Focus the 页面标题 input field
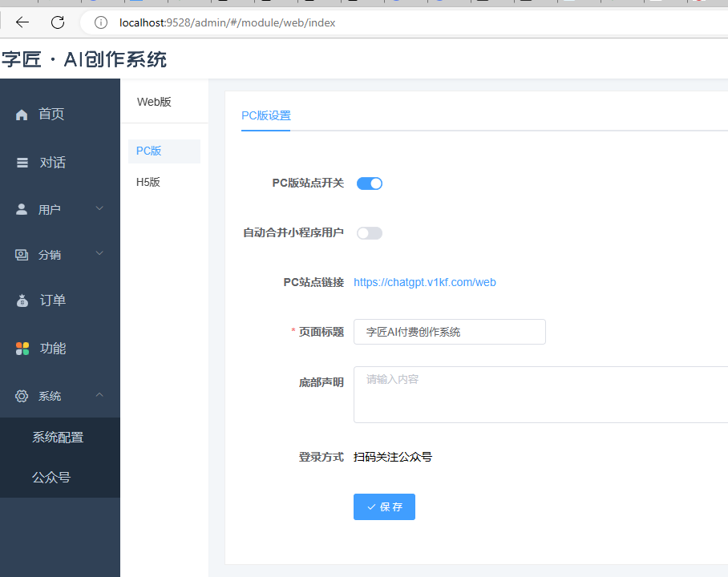Image resolution: width=728 pixels, height=577 pixels. point(450,332)
